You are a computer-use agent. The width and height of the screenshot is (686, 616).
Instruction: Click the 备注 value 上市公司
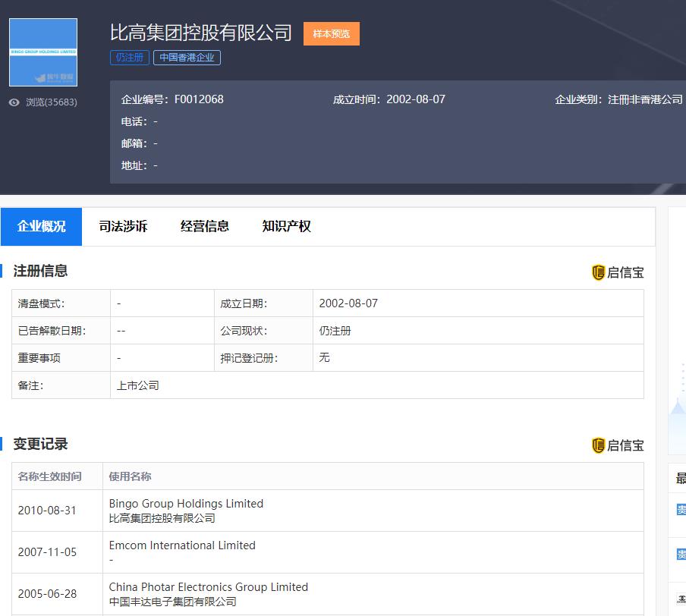coord(138,385)
